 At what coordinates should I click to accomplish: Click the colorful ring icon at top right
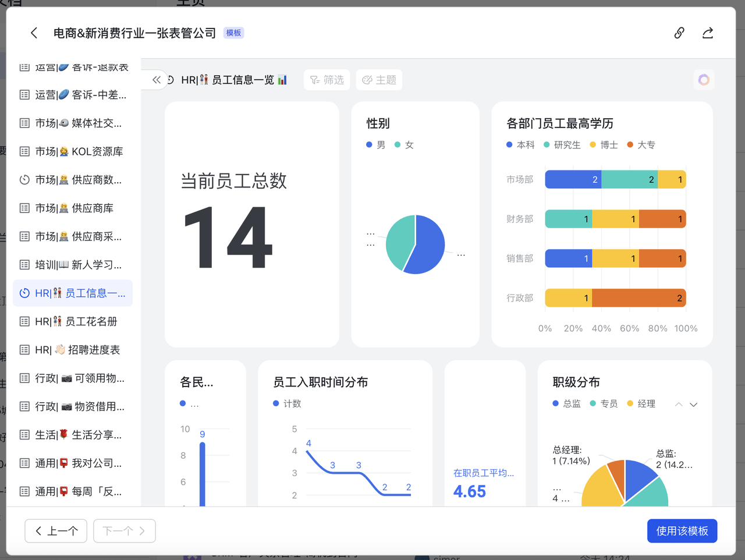click(x=704, y=80)
